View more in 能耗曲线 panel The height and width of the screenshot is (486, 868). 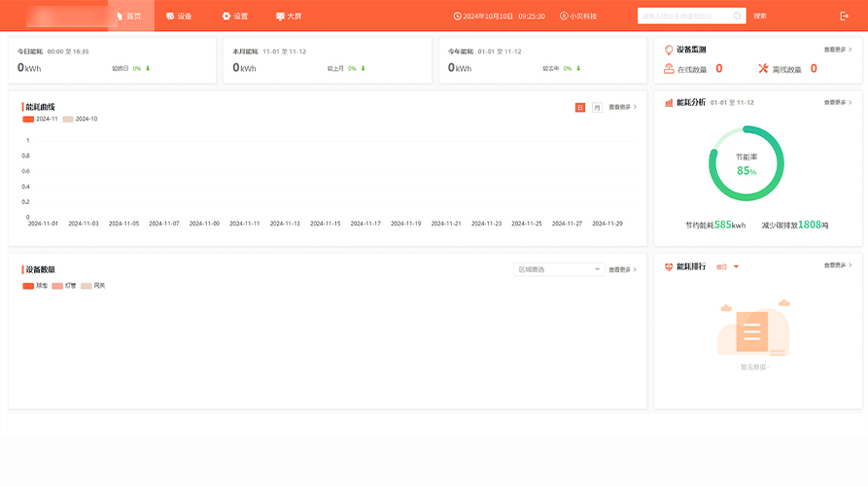click(x=623, y=107)
